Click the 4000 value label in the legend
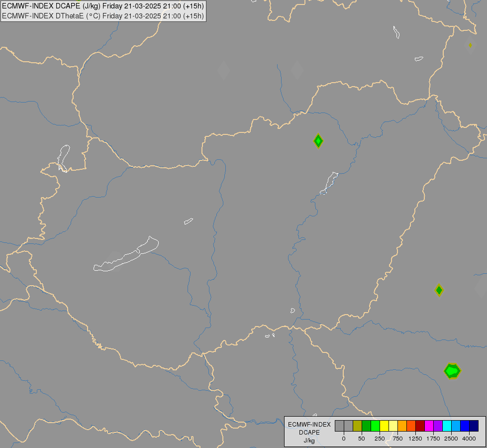Screen dimensions: 487x448 click(x=469, y=439)
